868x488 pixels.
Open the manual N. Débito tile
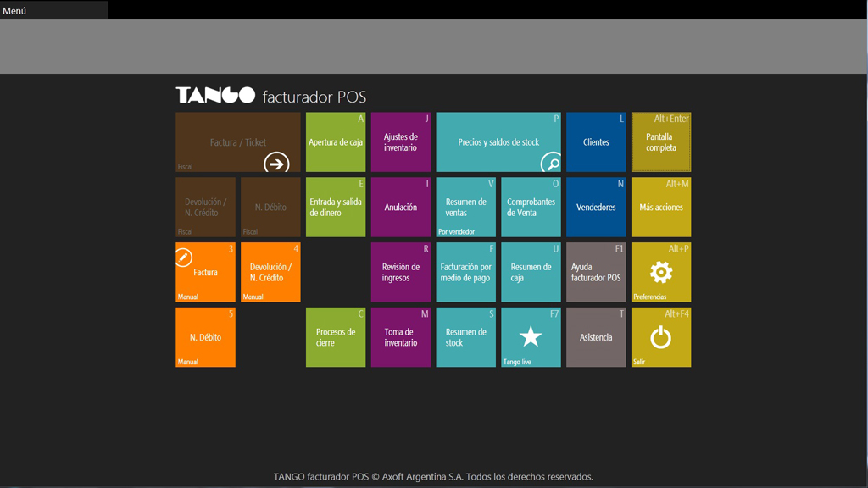click(205, 337)
